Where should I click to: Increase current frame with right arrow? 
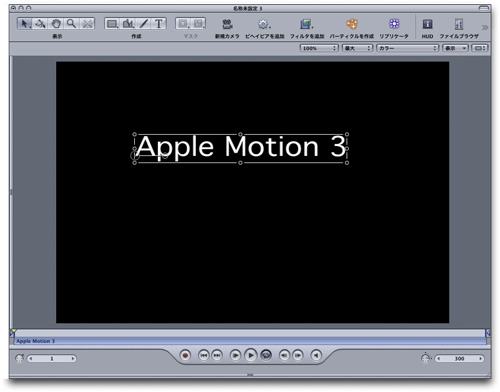[x=73, y=359]
